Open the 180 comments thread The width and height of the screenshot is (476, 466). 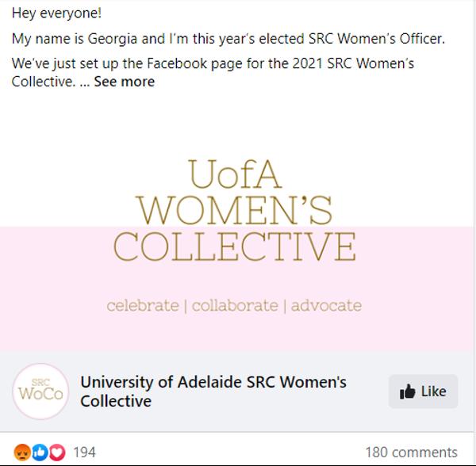tap(411, 453)
